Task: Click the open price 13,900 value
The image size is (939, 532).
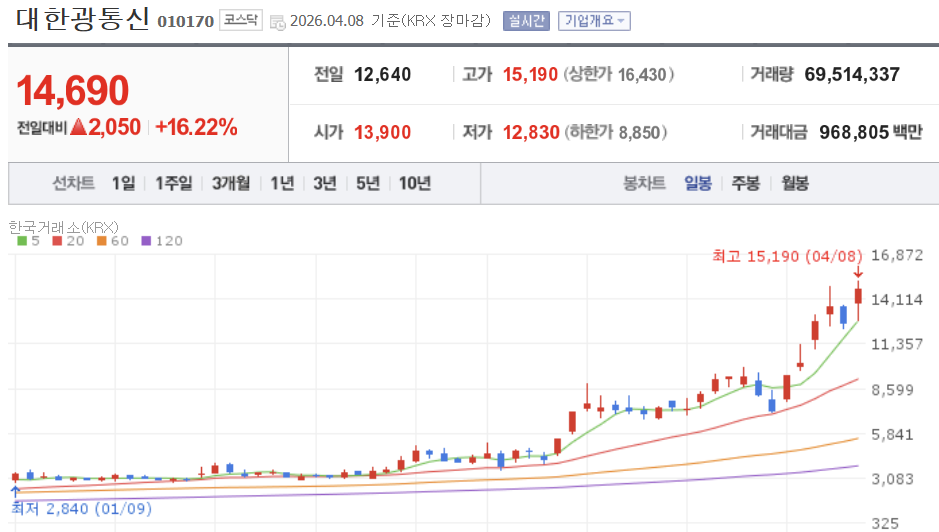Action: tap(383, 132)
